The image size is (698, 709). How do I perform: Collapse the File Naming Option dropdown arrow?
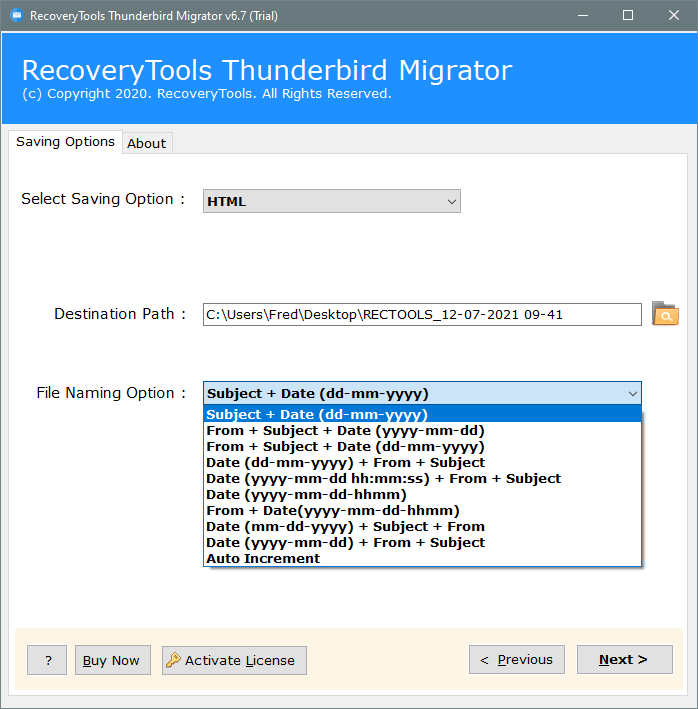pos(632,393)
